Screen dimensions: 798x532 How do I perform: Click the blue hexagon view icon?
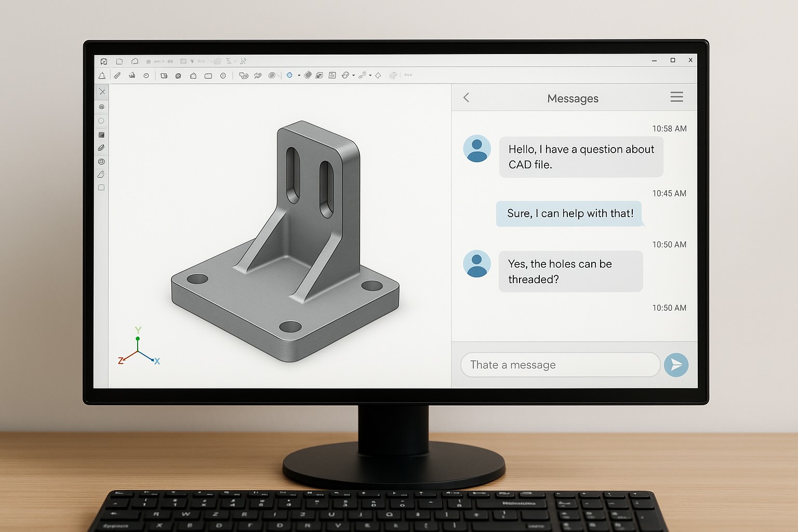(x=289, y=75)
